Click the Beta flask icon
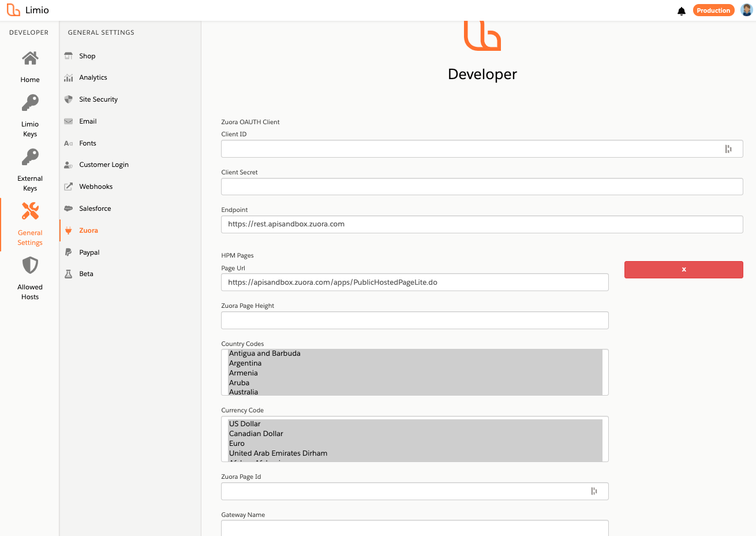 point(68,274)
